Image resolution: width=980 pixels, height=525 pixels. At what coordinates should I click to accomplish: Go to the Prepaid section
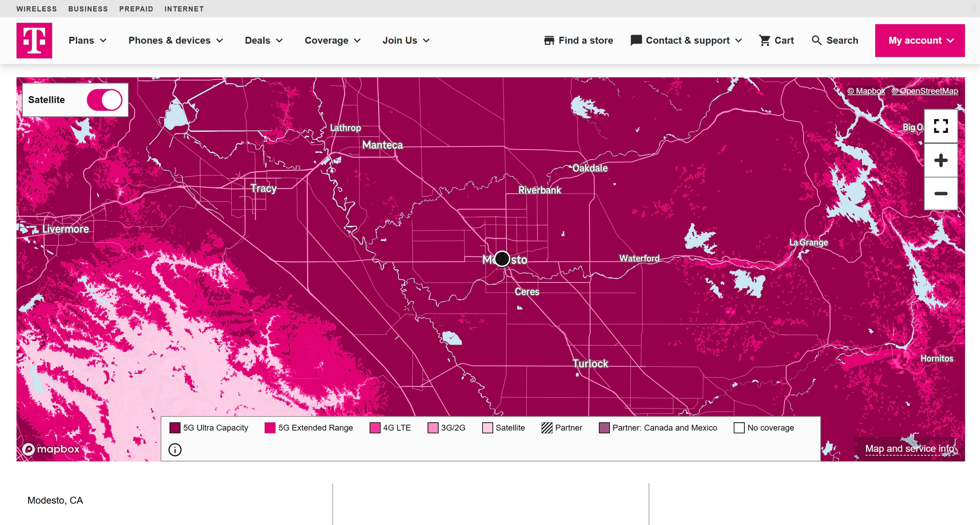click(136, 9)
